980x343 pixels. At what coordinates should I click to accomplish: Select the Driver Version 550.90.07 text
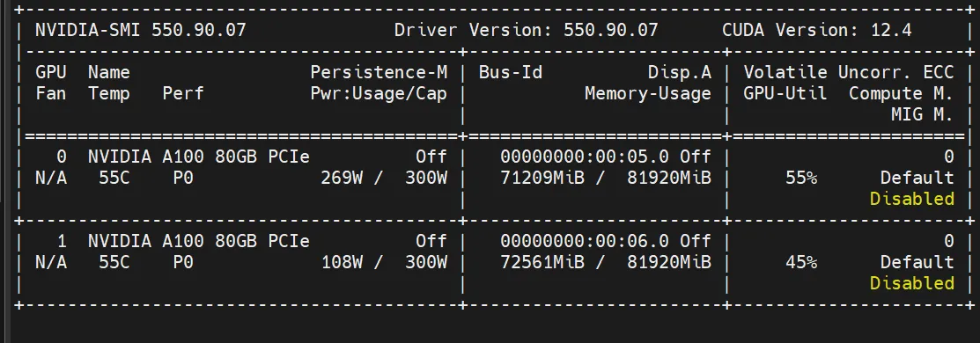(527, 30)
